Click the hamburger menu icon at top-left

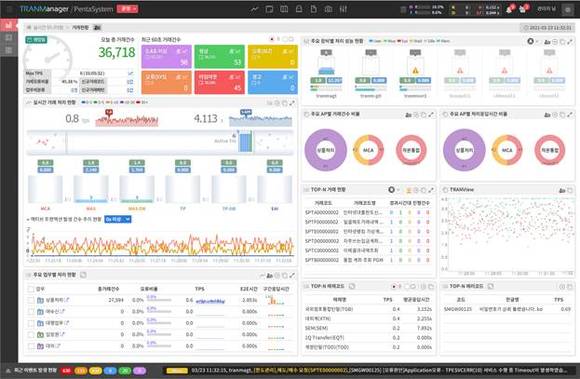point(9,9)
